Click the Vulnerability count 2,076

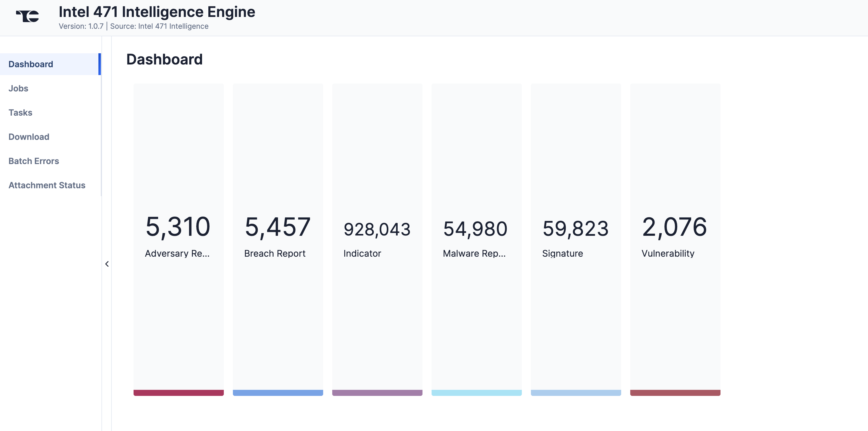(674, 227)
